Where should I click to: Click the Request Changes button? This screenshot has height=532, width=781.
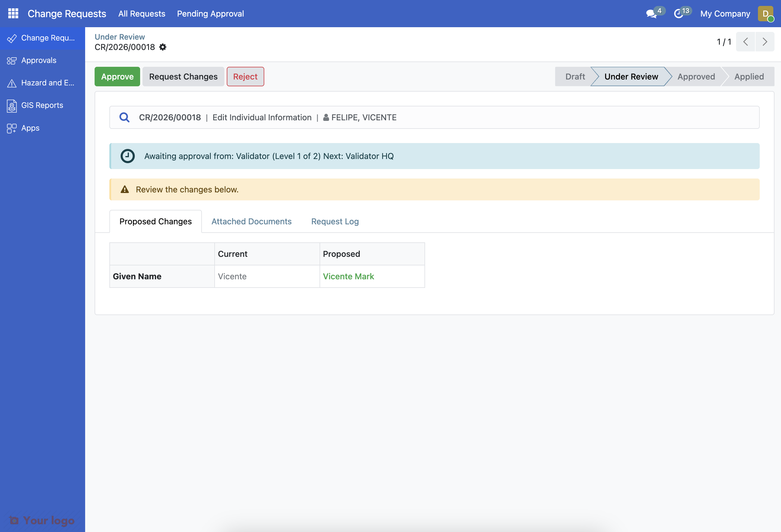(x=183, y=77)
